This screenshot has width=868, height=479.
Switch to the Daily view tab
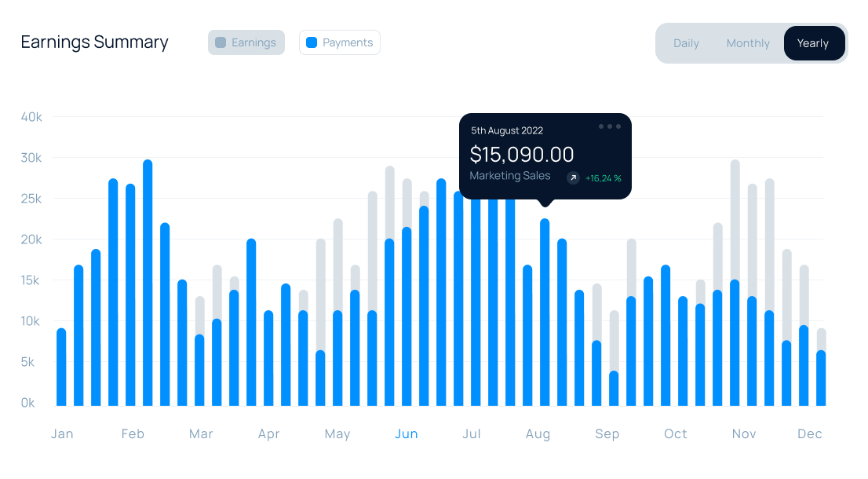tap(685, 43)
